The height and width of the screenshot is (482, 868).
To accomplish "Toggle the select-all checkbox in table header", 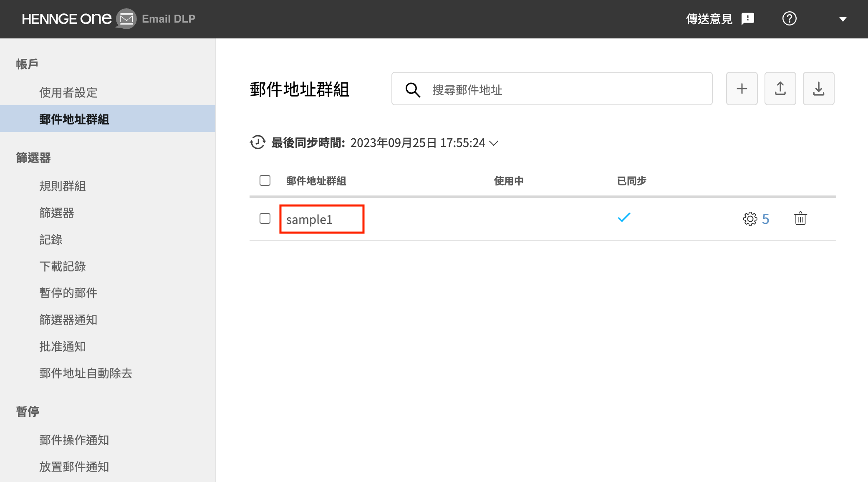I will (x=265, y=180).
